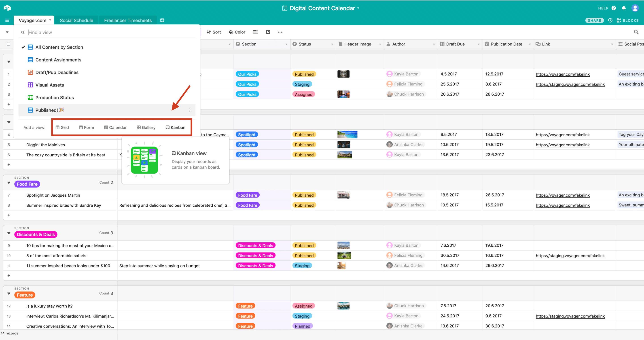
Task: Collapse the Food Fare section group
Action: click(9, 183)
